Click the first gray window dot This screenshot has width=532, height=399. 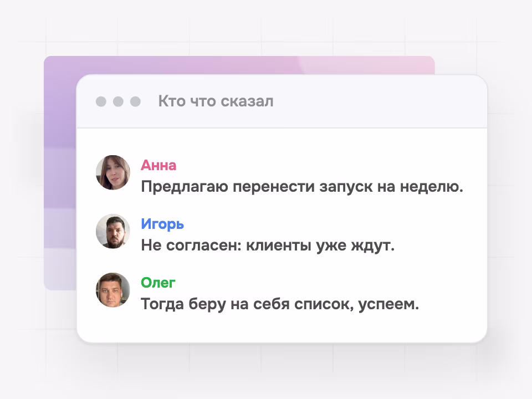(x=101, y=101)
